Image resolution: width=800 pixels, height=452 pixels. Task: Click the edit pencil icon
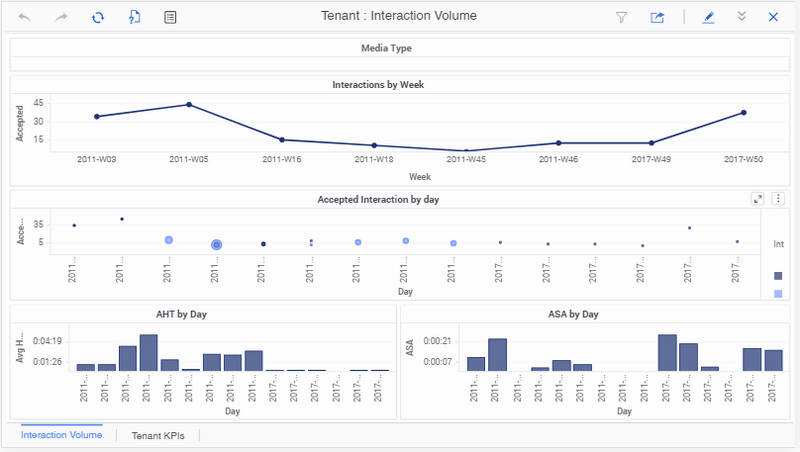coord(709,17)
